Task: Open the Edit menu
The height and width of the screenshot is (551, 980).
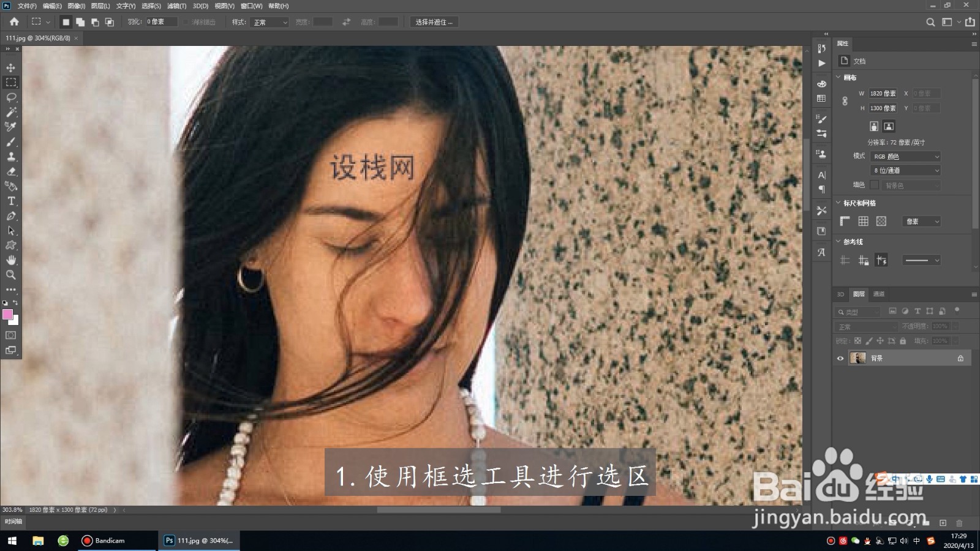Action: pos(52,6)
